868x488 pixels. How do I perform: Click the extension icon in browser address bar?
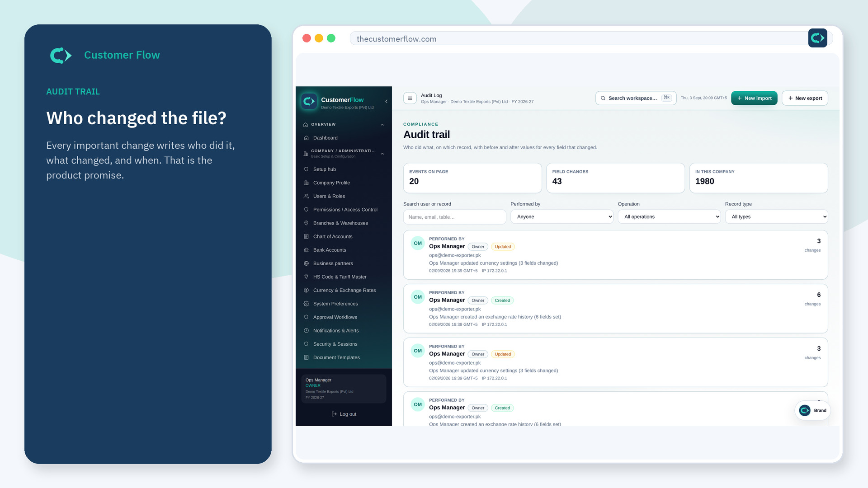tap(817, 38)
